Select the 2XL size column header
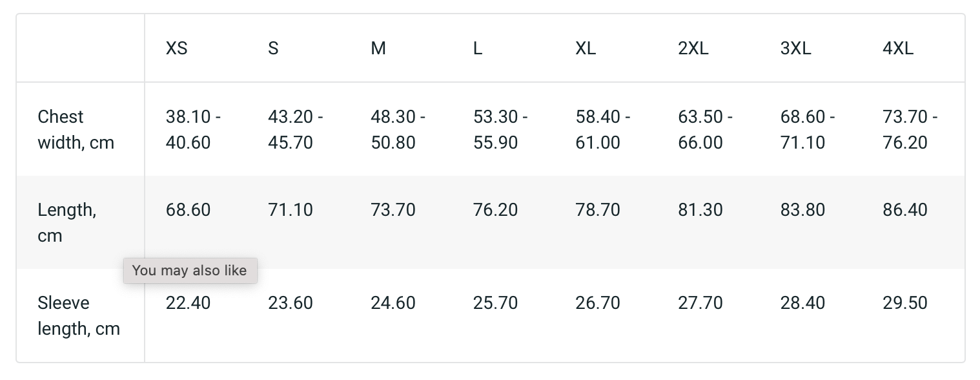 (693, 48)
